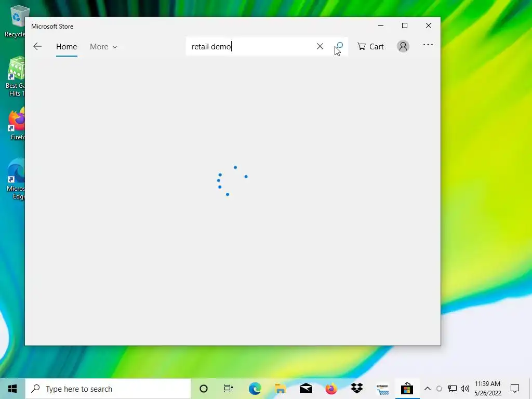Open Cortana from the taskbar circle icon
The width and height of the screenshot is (532, 399).
(x=204, y=389)
